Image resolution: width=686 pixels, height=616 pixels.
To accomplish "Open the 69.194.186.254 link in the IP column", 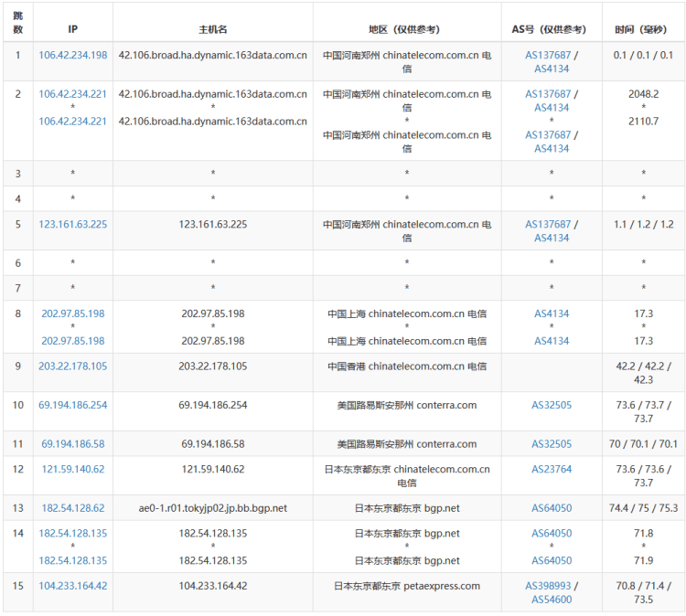I will [x=72, y=405].
